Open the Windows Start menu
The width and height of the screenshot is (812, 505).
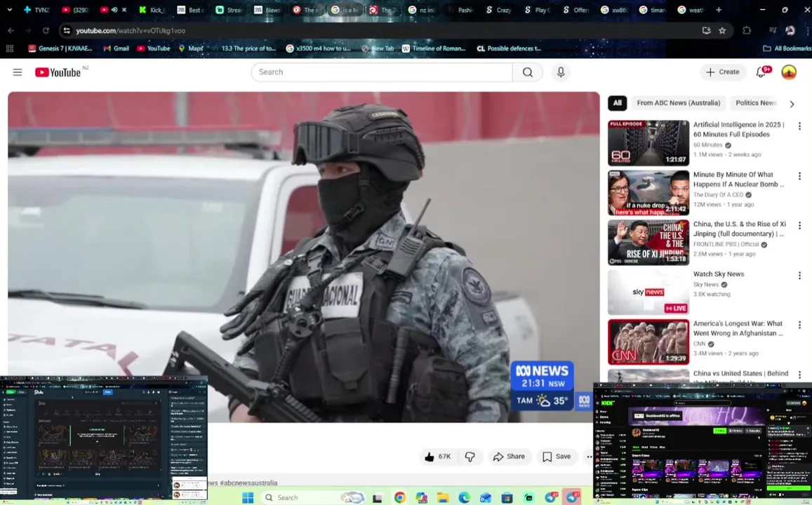click(248, 498)
